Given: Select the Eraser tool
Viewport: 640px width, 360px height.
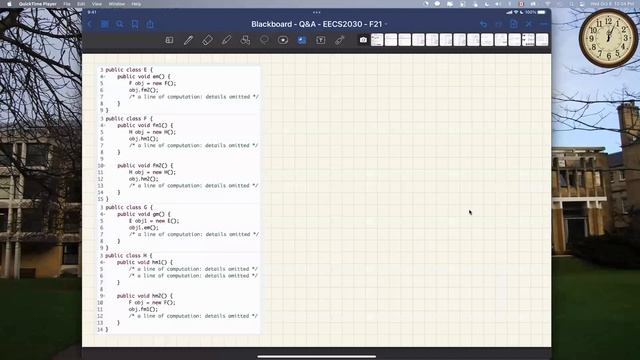Looking at the screenshot, I should point(207,40).
